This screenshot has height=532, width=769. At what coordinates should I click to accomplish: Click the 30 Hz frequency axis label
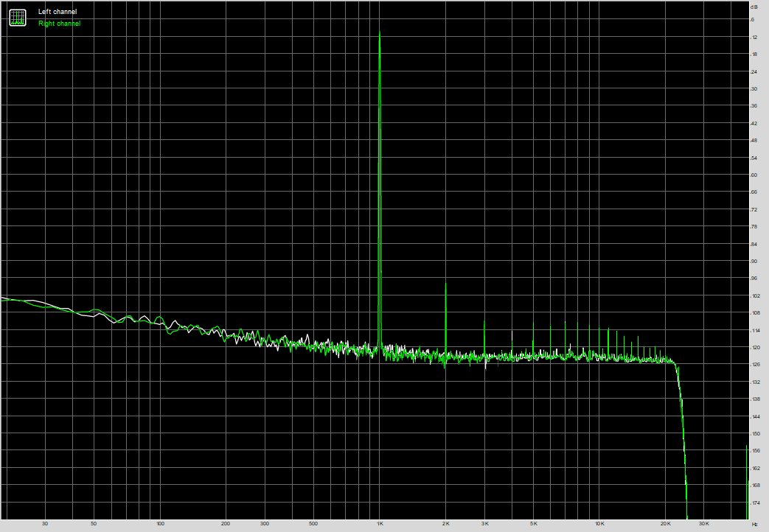tap(46, 524)
